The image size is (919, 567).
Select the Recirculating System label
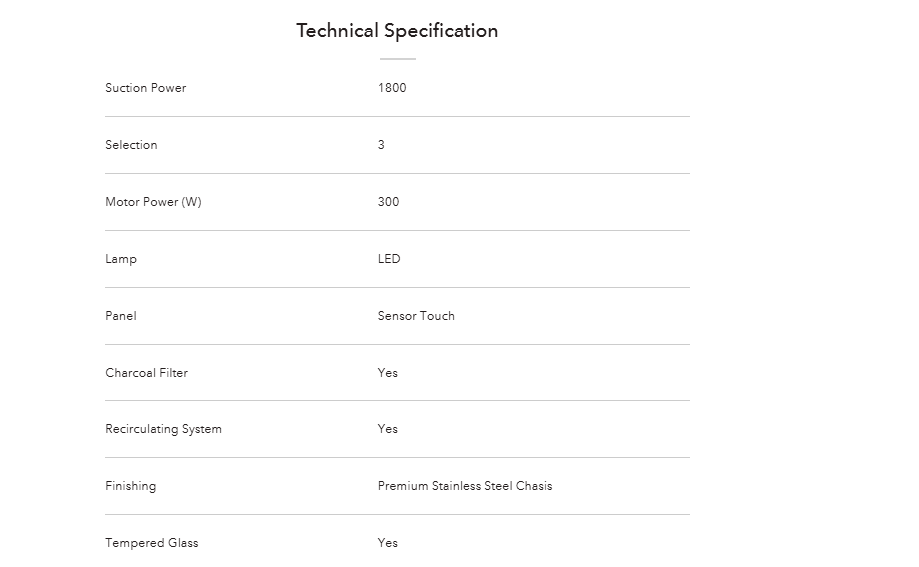tap(164, 429)
